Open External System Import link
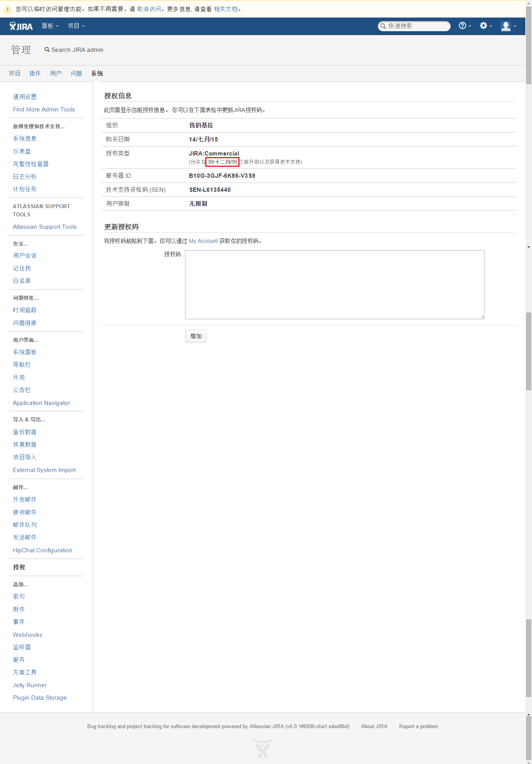532x764 pixels. click(x=44, y=470)
